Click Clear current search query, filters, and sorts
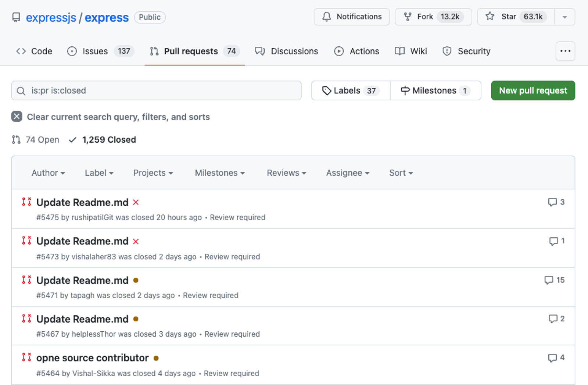The image size is (588, 385). [111, 117]
